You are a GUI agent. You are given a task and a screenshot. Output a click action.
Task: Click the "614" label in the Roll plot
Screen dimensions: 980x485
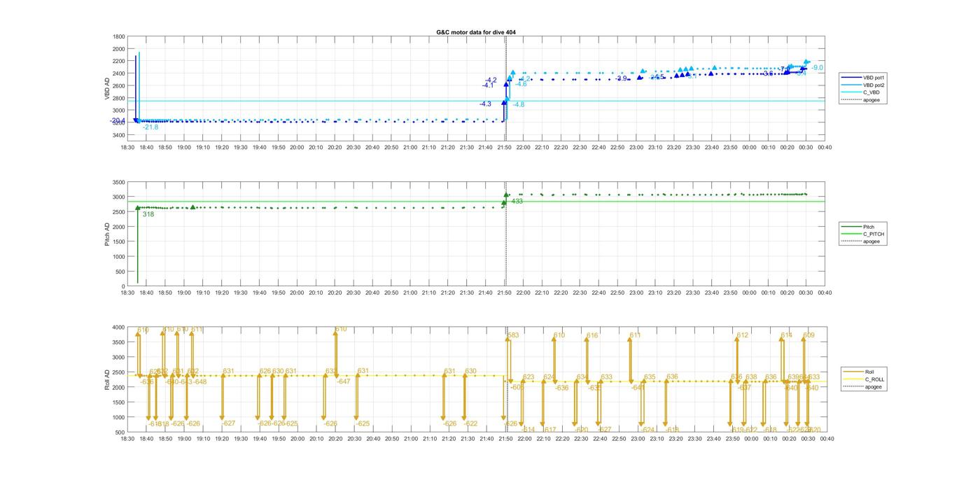pyautogui.click(x=787, y=335)
